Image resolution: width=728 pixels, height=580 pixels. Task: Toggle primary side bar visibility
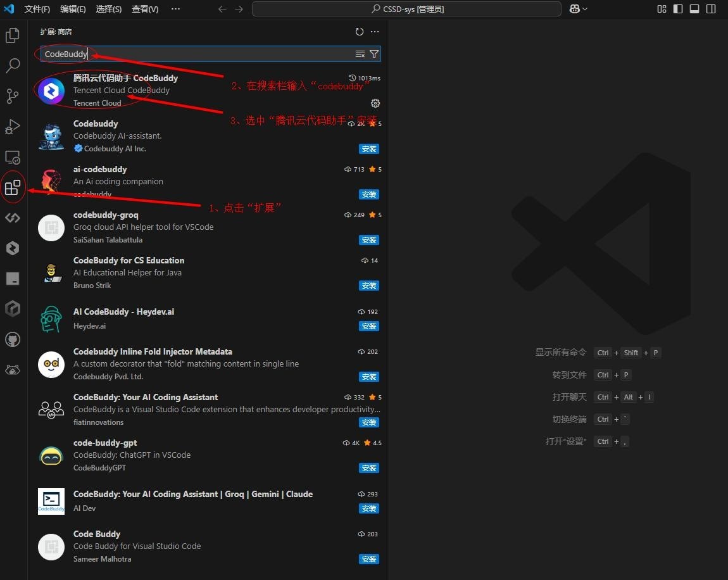coord(678,9)
